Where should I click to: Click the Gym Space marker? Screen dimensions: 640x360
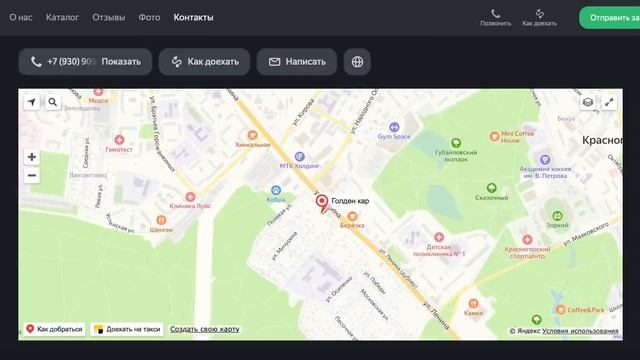[x=394, y=127]
